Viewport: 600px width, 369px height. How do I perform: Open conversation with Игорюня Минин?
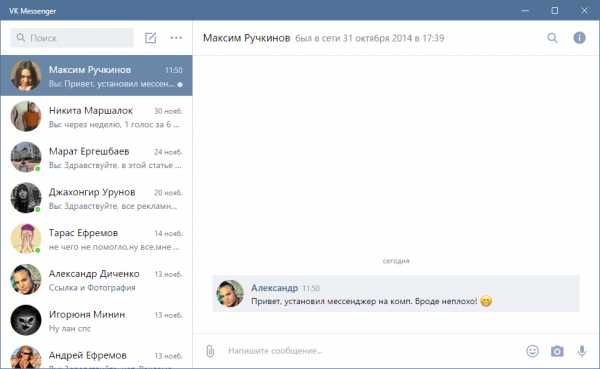click(x=96, y=320)
